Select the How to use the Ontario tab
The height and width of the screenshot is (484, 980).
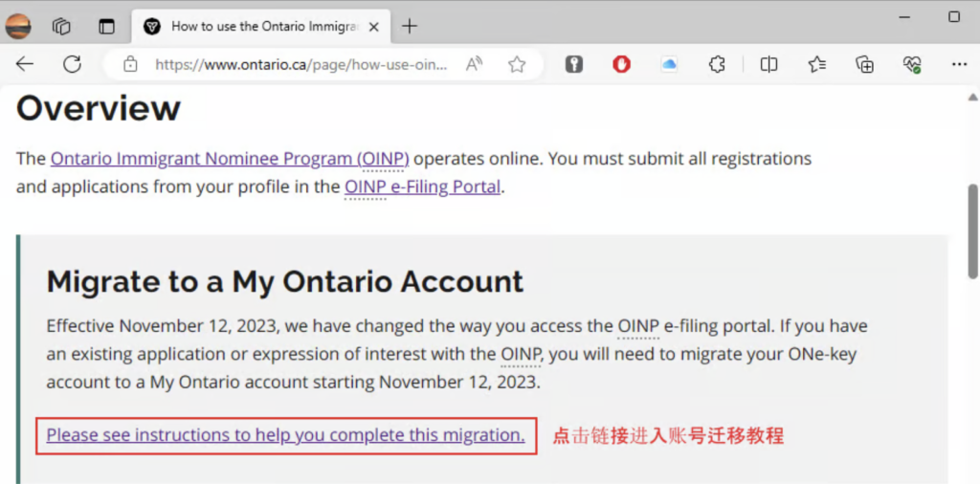pos(261,27)
